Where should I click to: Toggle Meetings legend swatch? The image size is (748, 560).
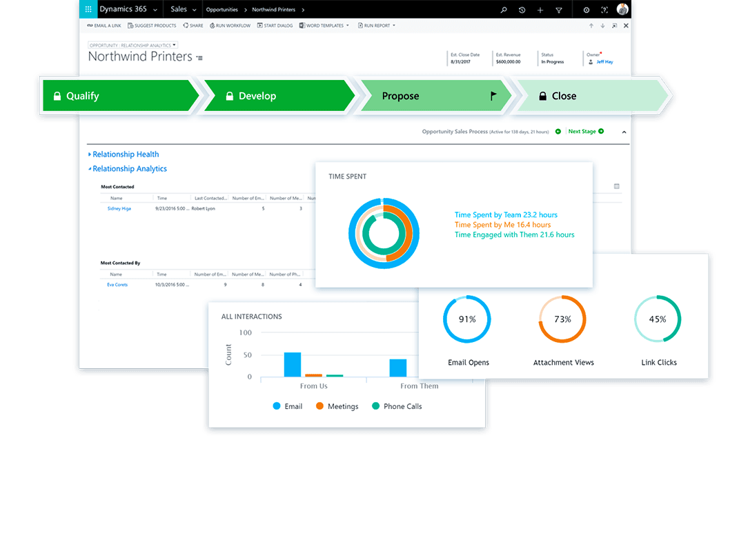(x=319, y=406)
